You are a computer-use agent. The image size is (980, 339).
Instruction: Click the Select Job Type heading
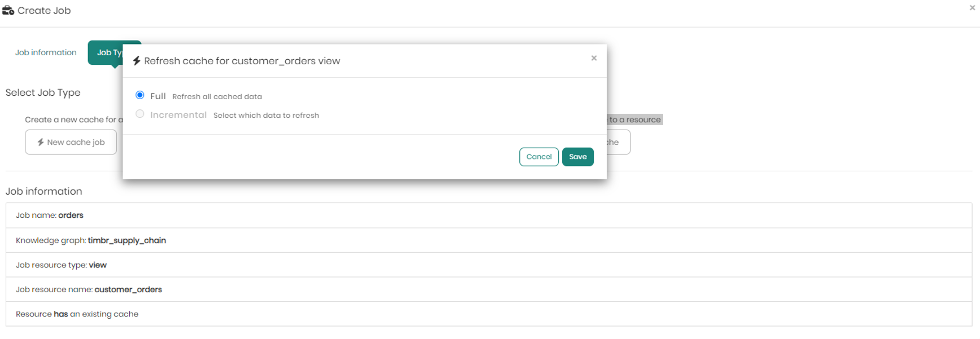(43, 92)
